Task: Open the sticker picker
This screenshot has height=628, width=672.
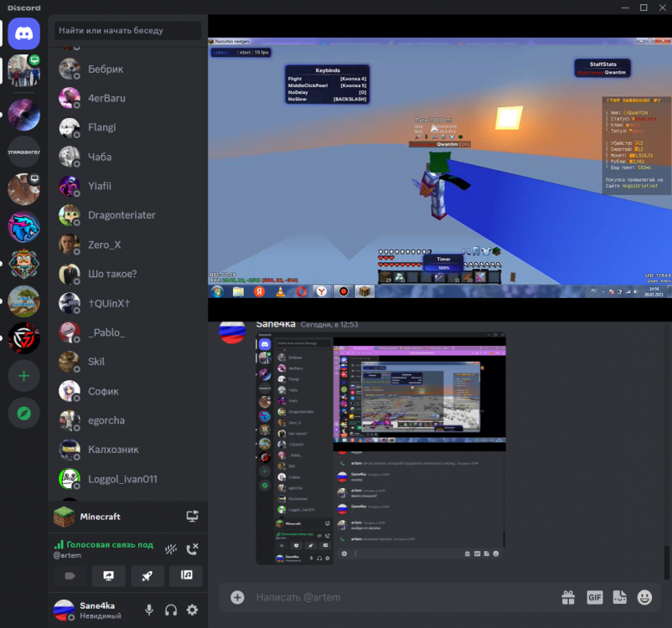Action: (x=620, y=597)
